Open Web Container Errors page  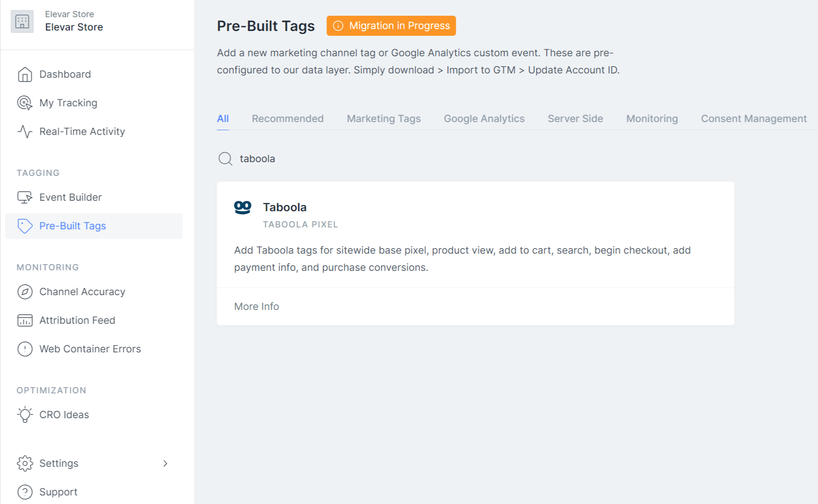[90, 349]
